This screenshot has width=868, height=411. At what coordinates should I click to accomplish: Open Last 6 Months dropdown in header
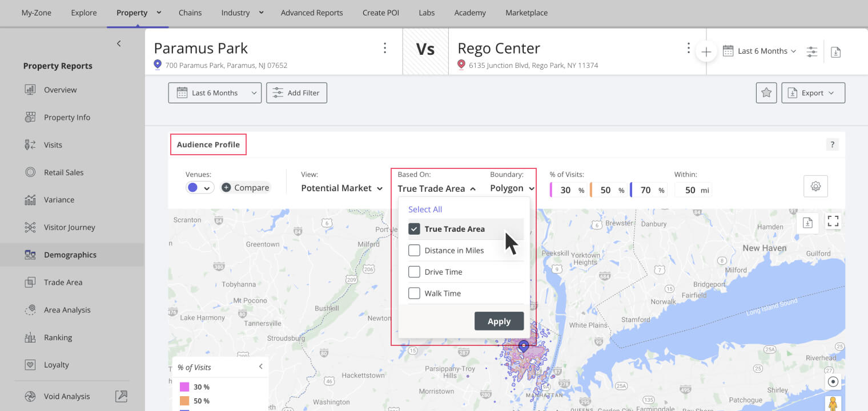[x=759, y=51]
